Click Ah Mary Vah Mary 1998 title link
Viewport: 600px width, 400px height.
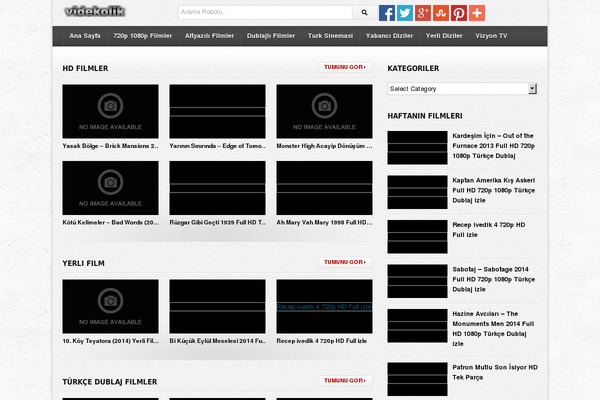324,222
